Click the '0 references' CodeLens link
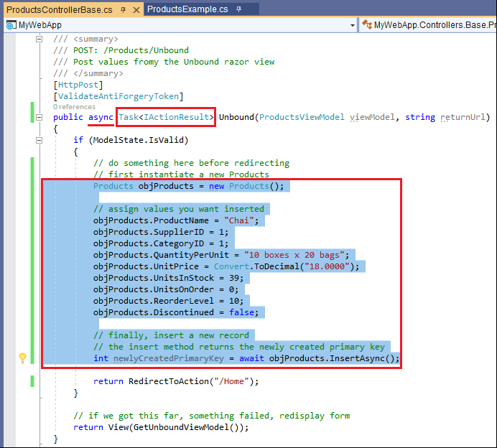497x448 pixels. (73, 107)
